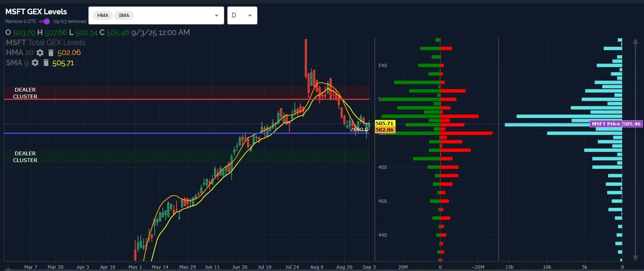Click the ZERO G label on chart
This screenshot has height=271, width=644.
(x=359, y=129)
